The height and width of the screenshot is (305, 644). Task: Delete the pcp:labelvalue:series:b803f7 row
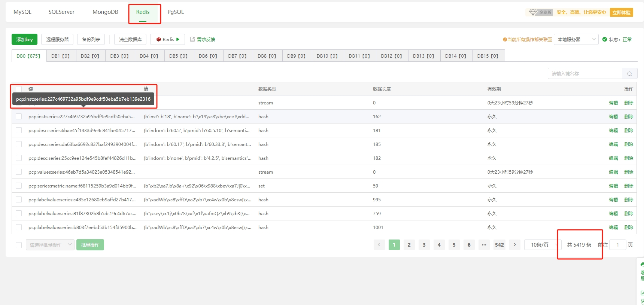629,227
